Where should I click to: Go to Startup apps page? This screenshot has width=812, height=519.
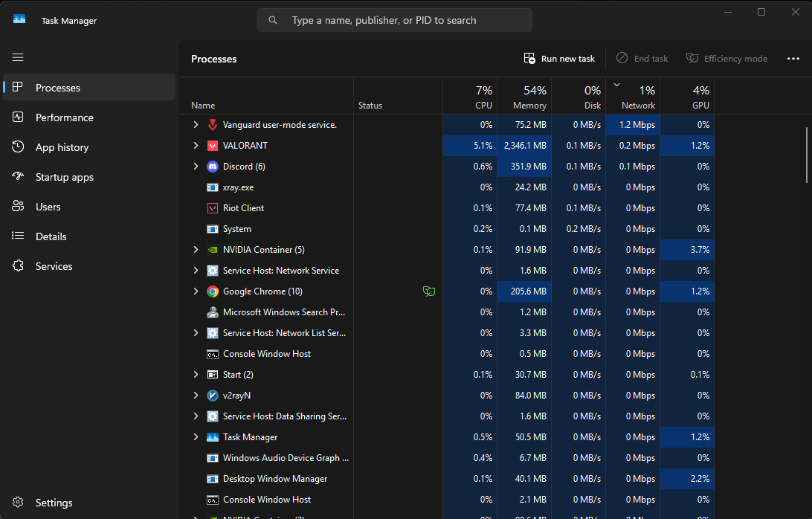click(89, 177)
